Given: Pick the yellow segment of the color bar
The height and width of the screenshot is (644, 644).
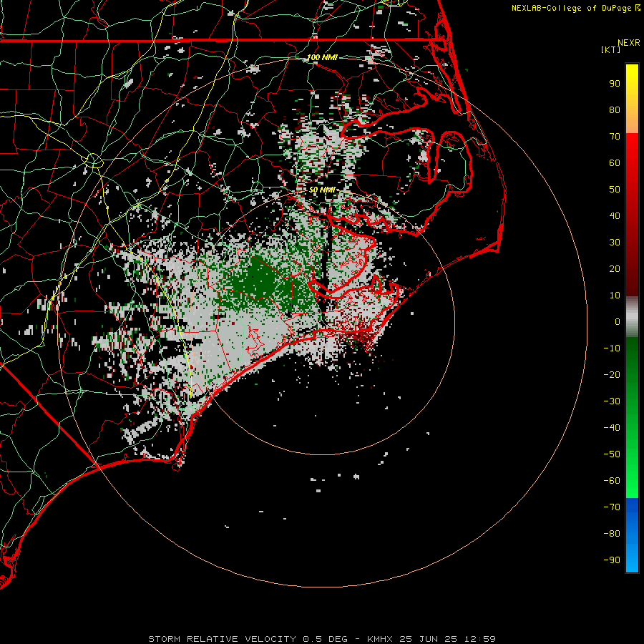Looking at the screenshot, I should coord(632,99).
